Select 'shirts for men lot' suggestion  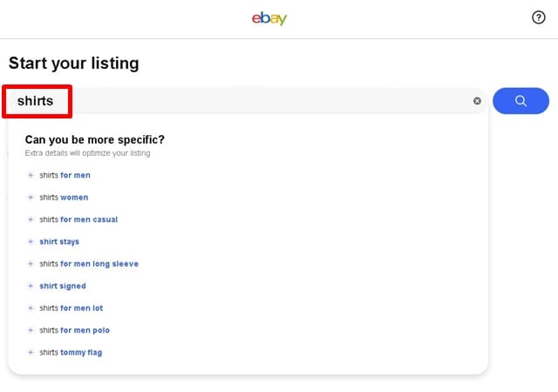click(71, 308)
